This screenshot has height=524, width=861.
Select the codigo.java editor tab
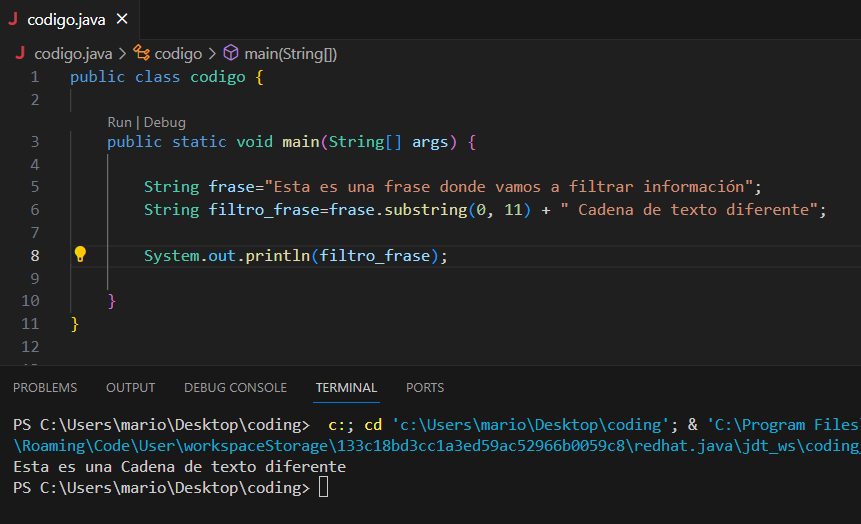pos(69,19)
